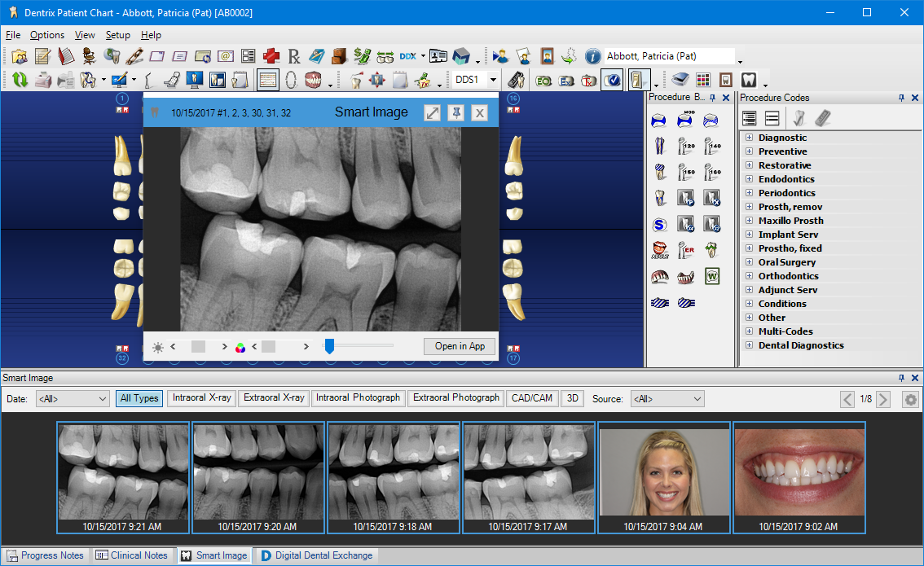Image resolution: width=924 pixels, height=566 pixels.
Task: Toggle the Intraoral X-ray filter
Action: pyautogui.click(x=201, y=398)
